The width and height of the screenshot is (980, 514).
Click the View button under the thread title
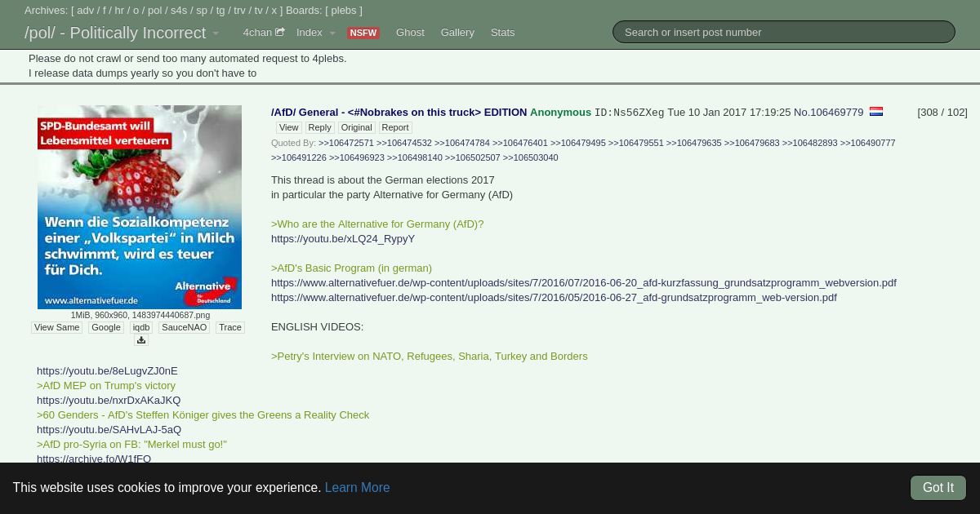point(288,127)
